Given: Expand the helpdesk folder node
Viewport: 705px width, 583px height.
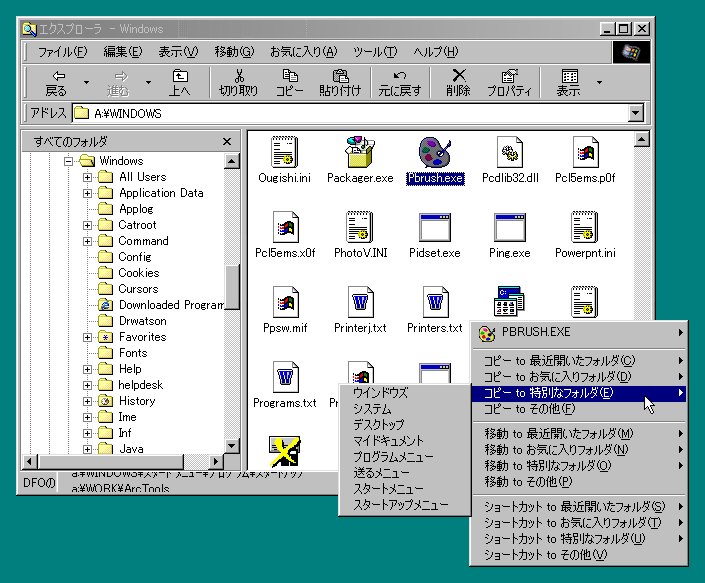Looking at the screenshot, I should point(87,385).
